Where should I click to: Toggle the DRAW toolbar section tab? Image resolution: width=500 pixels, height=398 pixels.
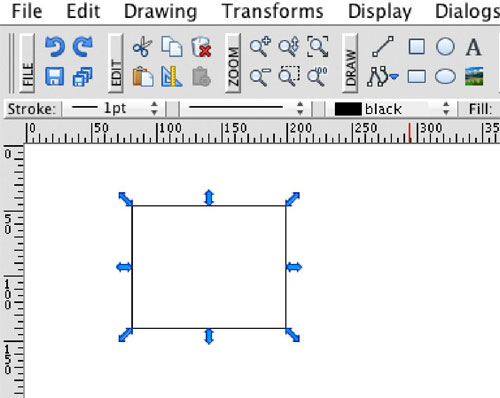pos(350,63)
